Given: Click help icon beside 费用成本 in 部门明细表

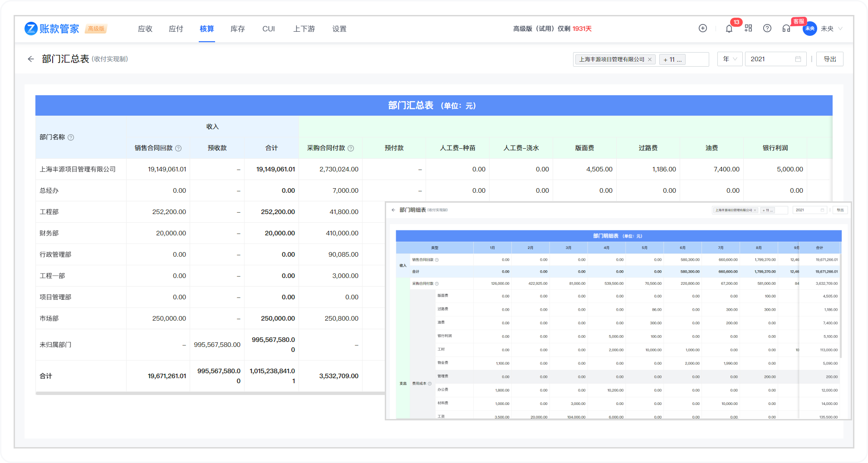Looking at the screenshot, I should point(430,384).
